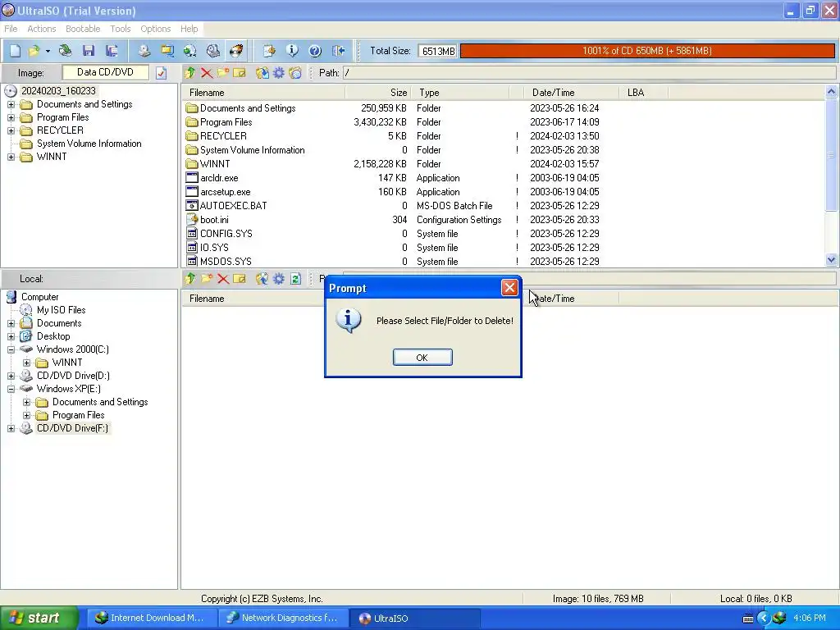Open the Help menu
This screenshot has width=840, height=630.
(189, 29)
